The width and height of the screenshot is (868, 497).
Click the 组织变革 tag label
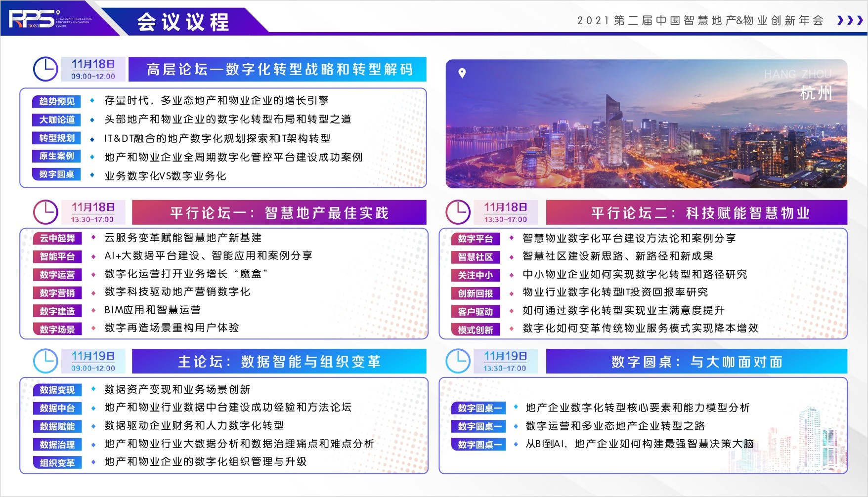tap(57, 463)
